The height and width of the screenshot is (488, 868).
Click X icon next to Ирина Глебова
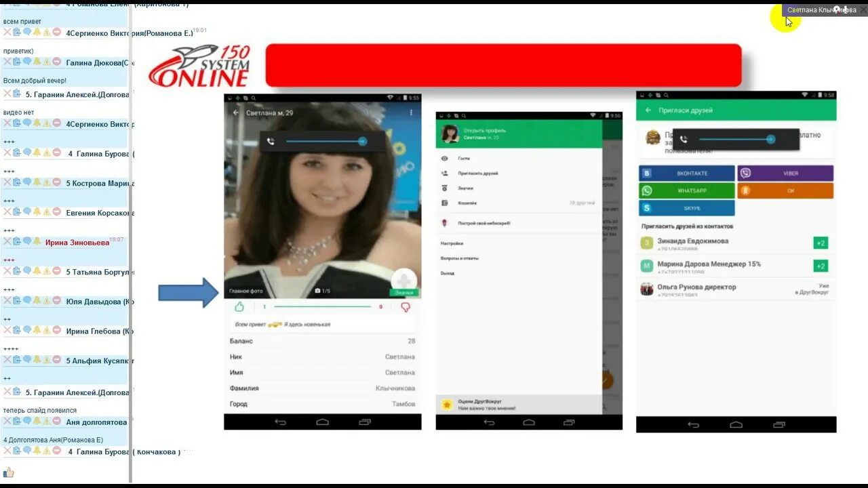click(7, 331)
